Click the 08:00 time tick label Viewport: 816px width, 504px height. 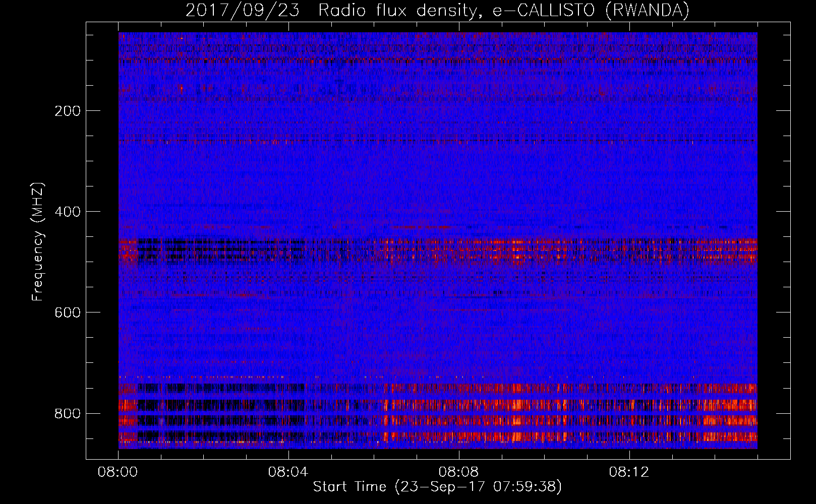pos(118,472)
